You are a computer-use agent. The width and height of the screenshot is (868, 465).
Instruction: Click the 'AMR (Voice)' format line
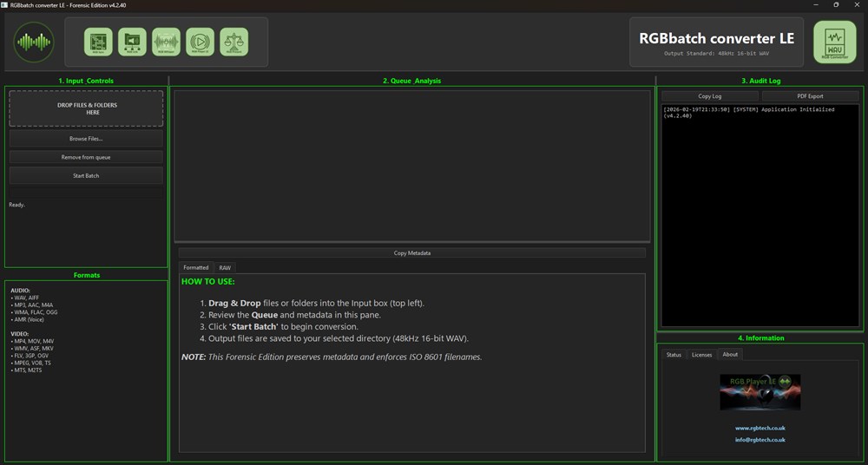(x=27, y=319)
